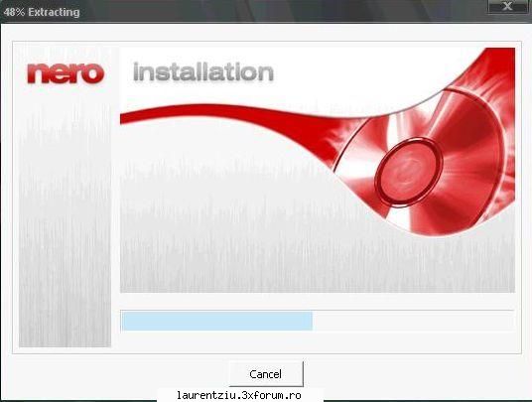Click the "48% Extracting" title text
Screen dimensions: 532x402
[42, 12]
